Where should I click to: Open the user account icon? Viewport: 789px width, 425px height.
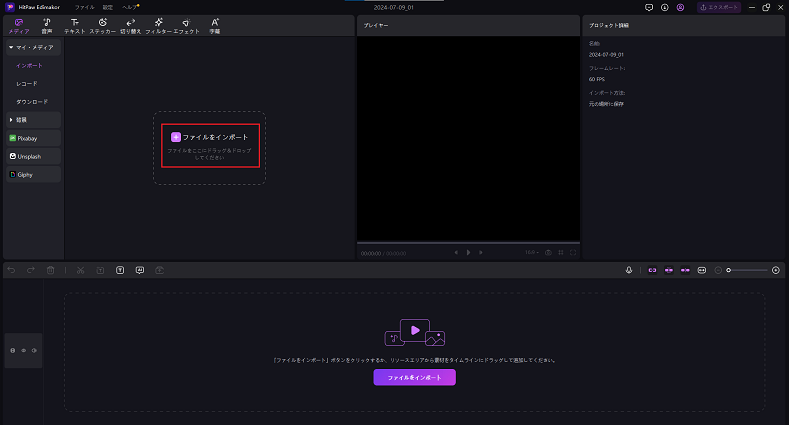pos(680,8)
